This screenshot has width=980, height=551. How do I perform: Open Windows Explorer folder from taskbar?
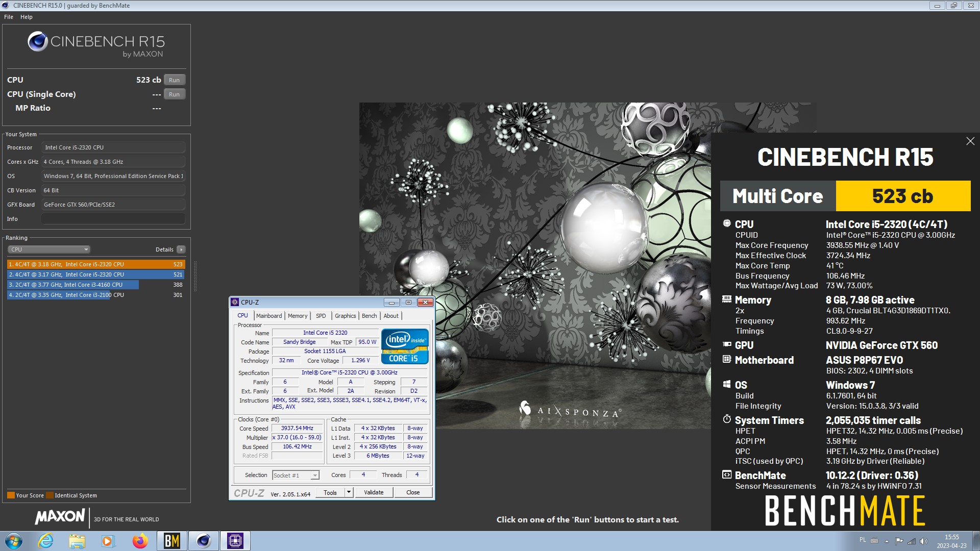77,541
